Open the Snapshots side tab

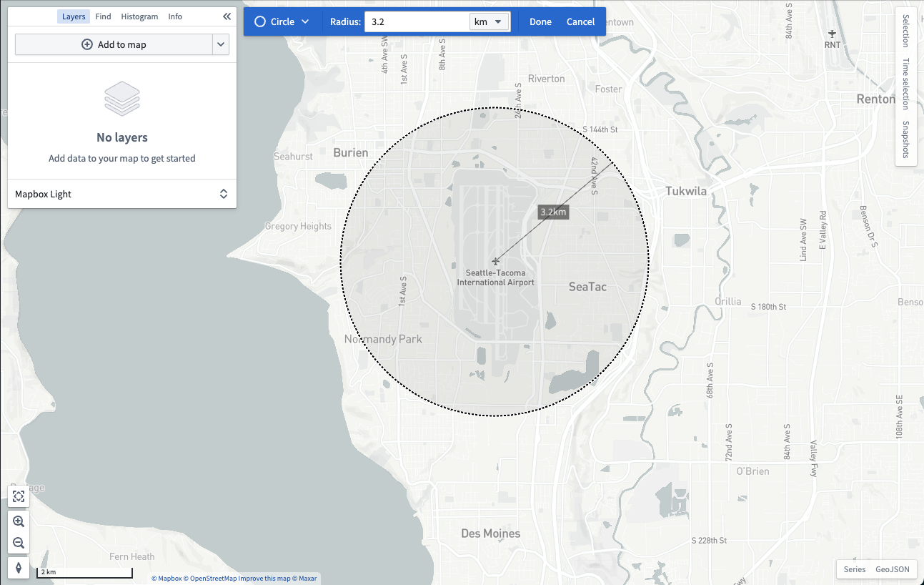pyautogui.click(x=905, y=139)
